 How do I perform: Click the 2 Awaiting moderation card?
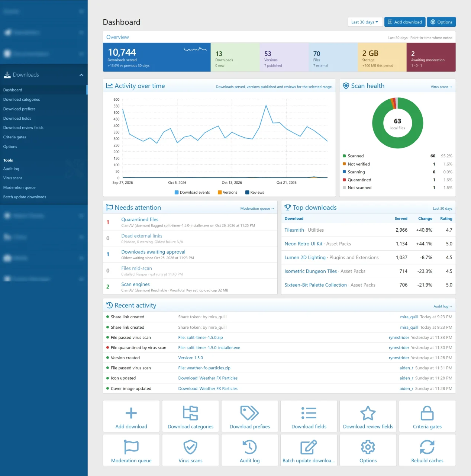(x=431, y=57)
